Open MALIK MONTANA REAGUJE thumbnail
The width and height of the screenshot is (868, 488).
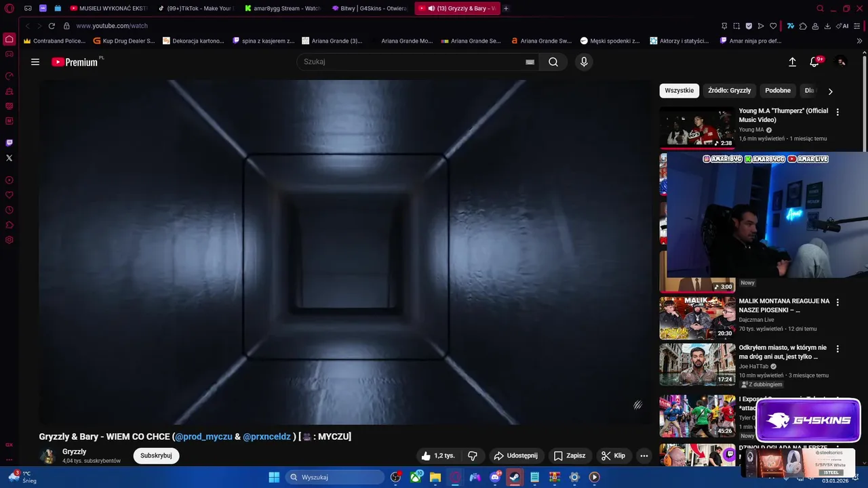(697, 318)
